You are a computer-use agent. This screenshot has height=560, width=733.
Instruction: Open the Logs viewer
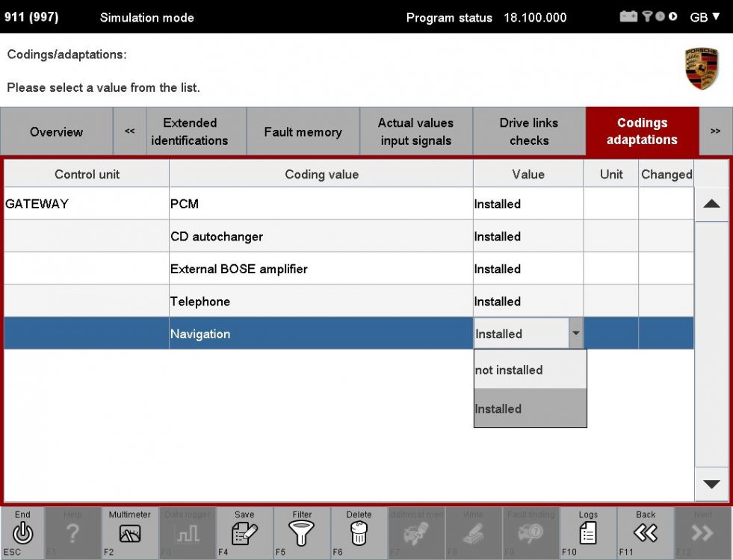tap(588, 532)
